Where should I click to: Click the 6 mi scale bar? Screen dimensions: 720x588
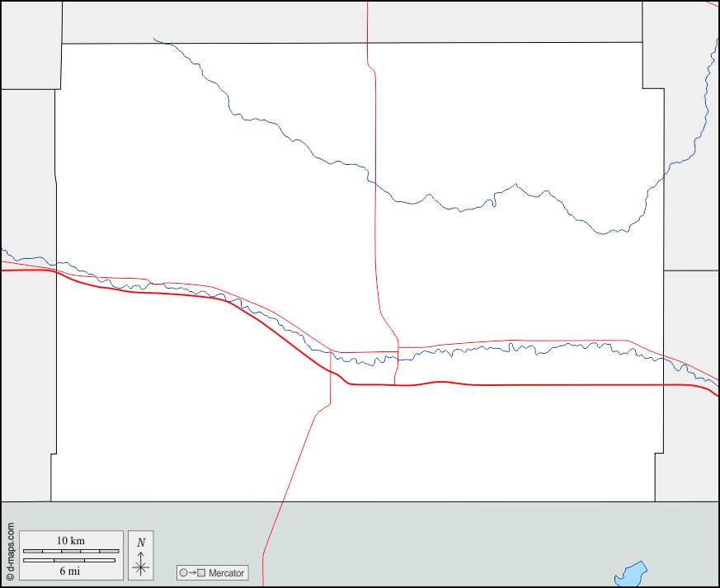[x=69, y=560]
